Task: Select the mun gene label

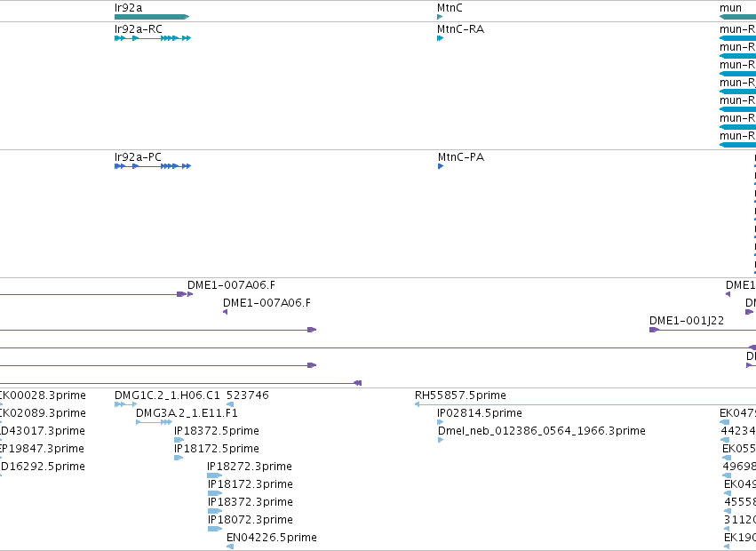Action: (730, 8)
